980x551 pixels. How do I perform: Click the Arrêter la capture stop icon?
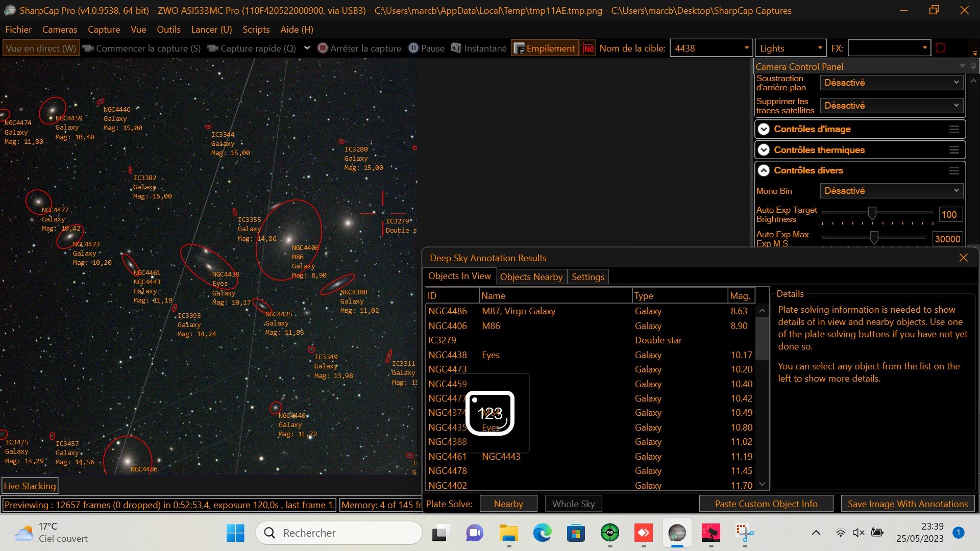coord(323,48)
